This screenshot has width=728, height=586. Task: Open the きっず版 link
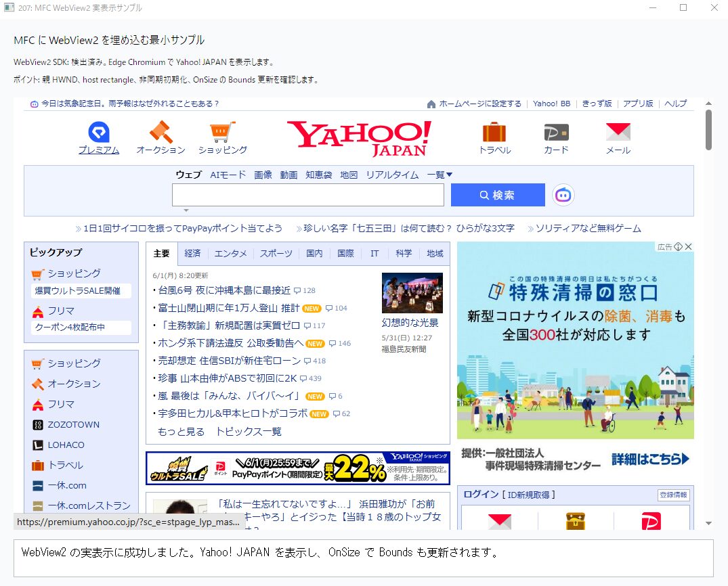(x=597, y=104)
